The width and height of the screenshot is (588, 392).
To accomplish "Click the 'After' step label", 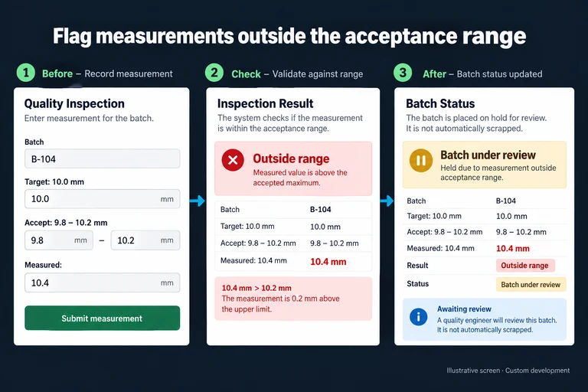I will [x=435, y=74].
